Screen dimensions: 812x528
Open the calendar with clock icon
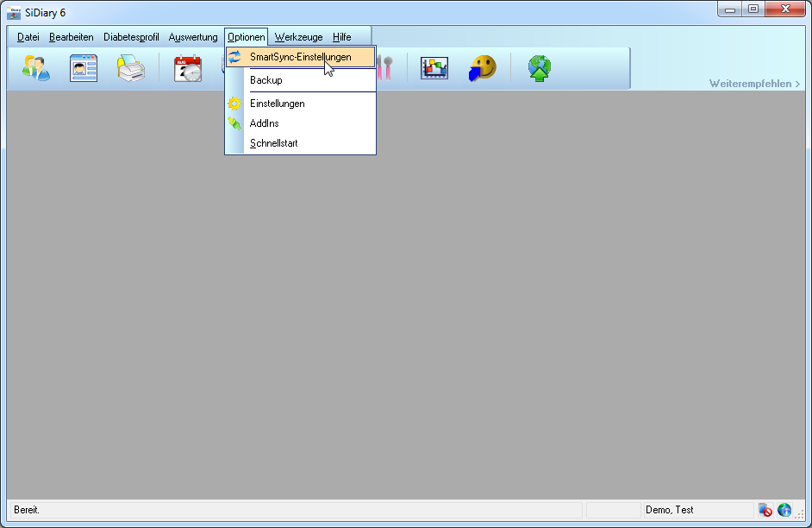[187, 68]
